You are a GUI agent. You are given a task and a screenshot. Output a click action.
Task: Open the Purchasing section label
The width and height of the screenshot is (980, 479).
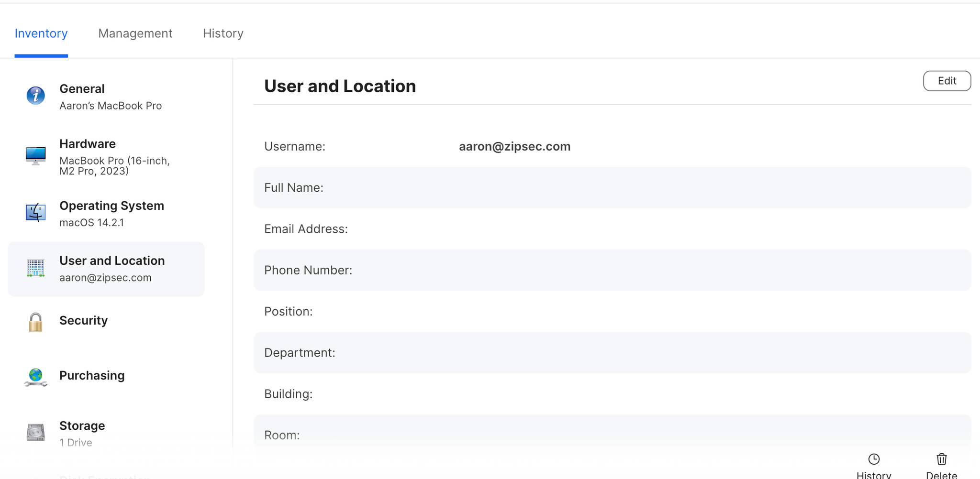coord(92,376)
